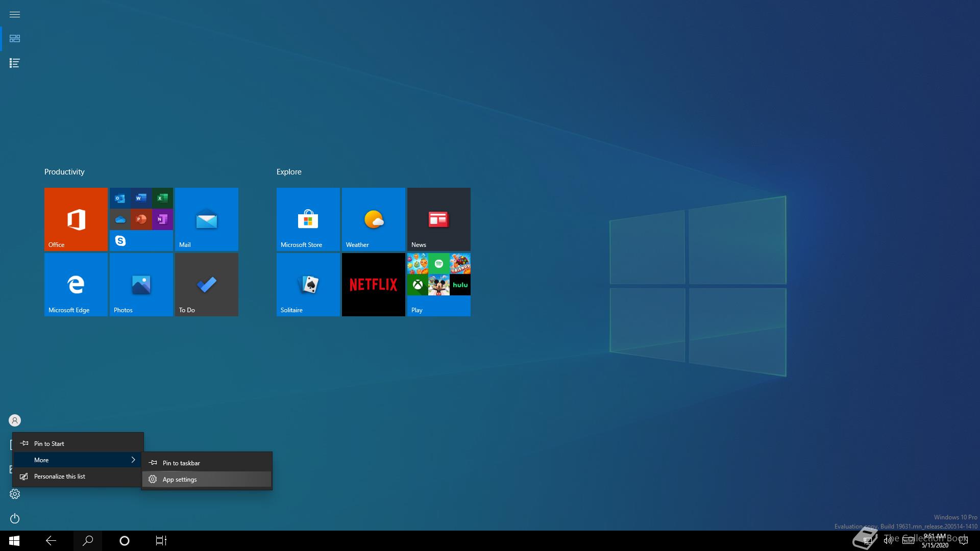Open the Disney Mickey game in Play folder
The image size is (980, 551).
(x=438, y=285)
